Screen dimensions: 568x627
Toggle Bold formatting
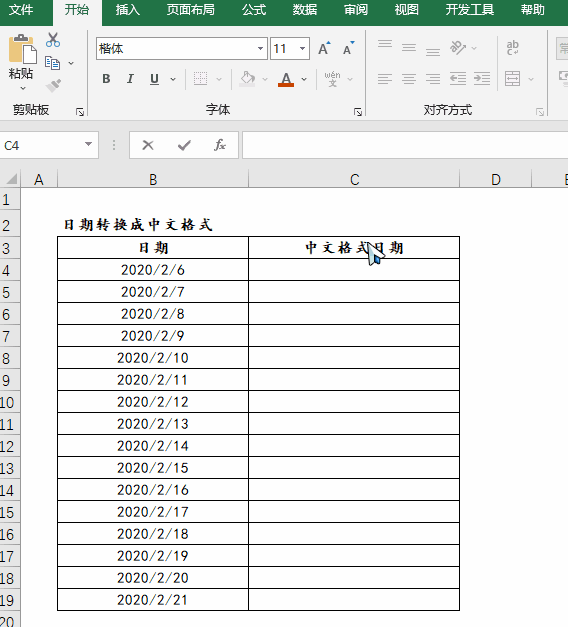tap(106, 79)
